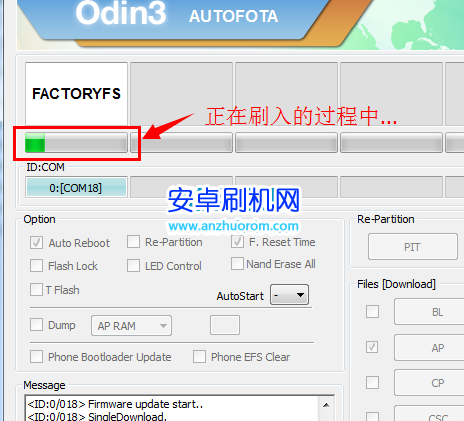Click the CP file button
Image resolution: width=464 pixels, height=421 pixels.
(x=429, y=382)
